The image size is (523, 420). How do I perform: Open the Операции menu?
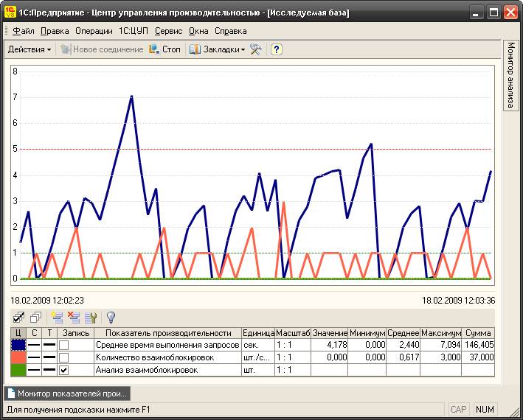pos(94,31)
